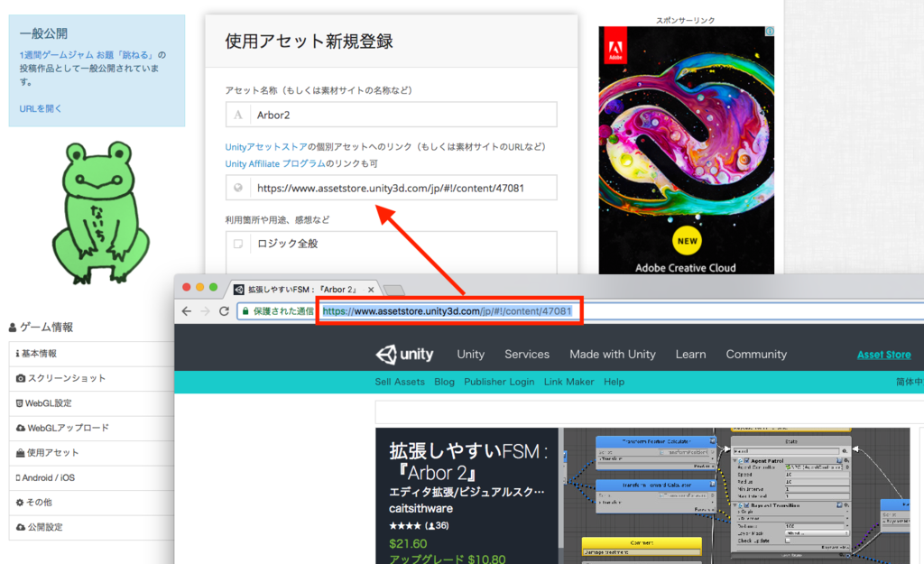Click the 拡張しやすいFSM Arbor 2 title
Screen dimensions: 924x564
(x=468, y=462)
